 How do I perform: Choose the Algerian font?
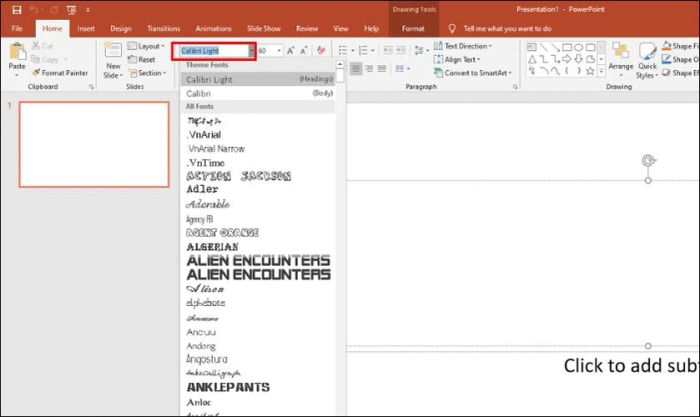212,247
